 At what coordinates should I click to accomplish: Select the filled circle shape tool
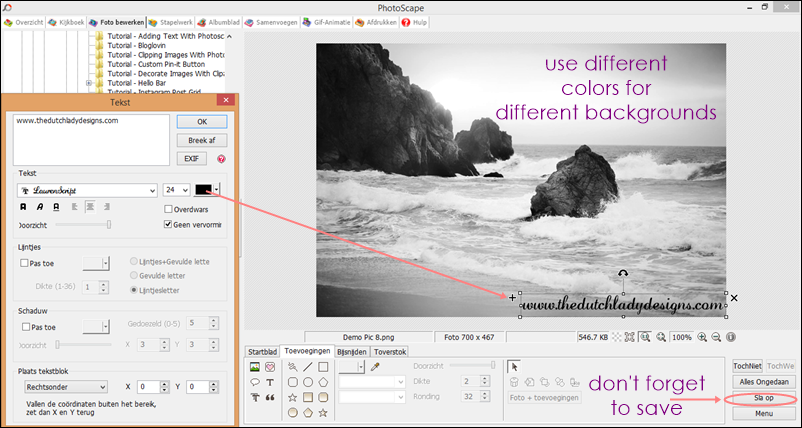(x=293, y=412)
